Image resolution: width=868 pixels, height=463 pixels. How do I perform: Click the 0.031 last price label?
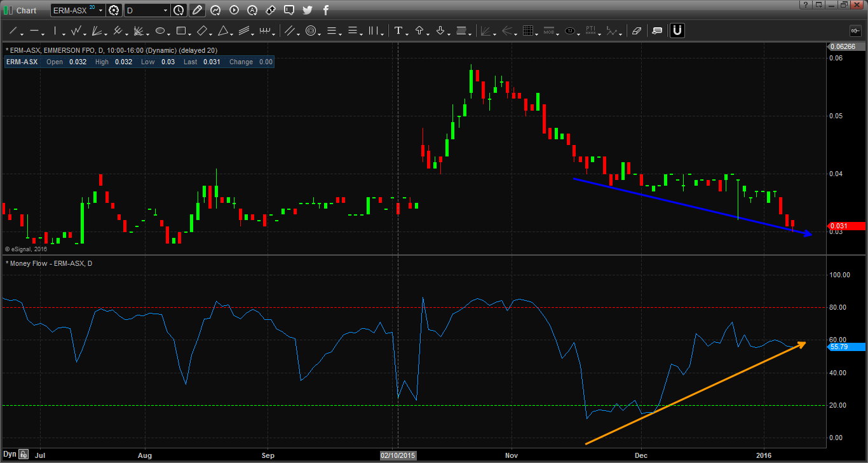846,226
